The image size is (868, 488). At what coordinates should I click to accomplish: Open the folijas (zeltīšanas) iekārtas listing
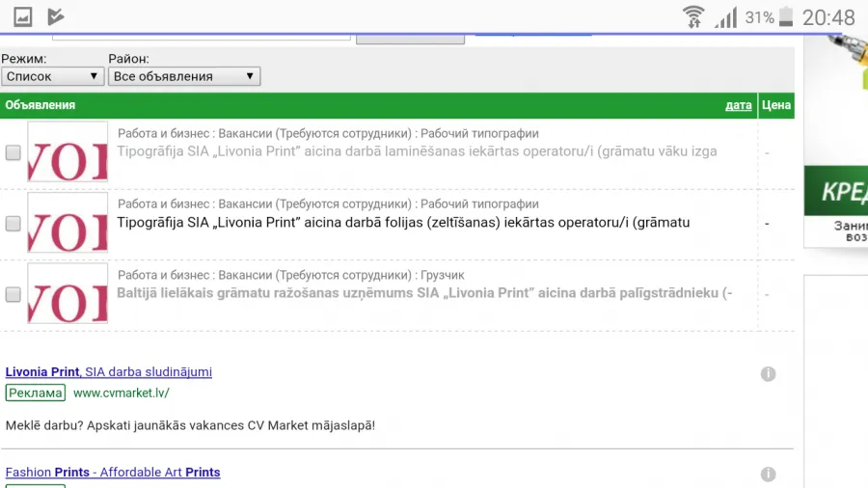(403, 223)
